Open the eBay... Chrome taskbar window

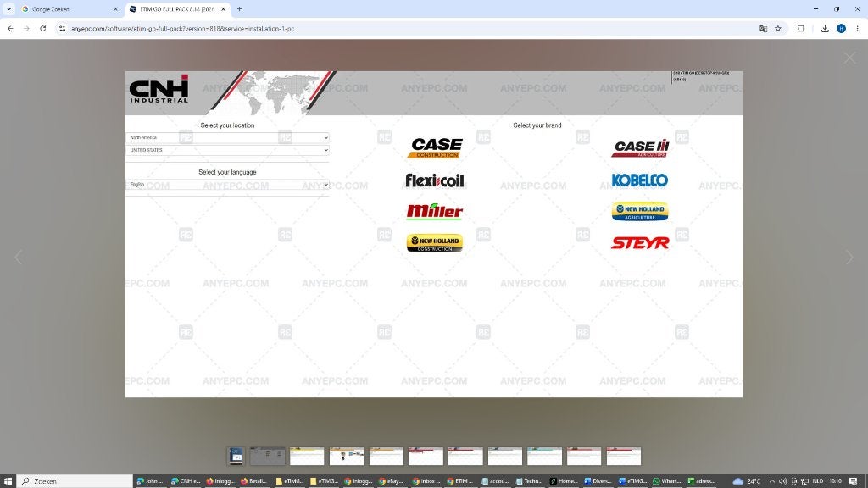coord(392,481)
